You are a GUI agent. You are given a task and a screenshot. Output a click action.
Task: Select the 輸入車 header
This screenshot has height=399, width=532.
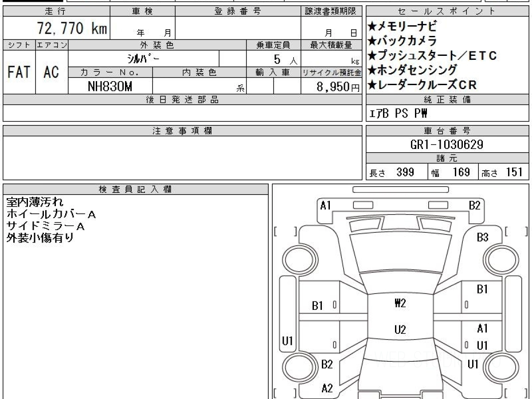[273, 72]
